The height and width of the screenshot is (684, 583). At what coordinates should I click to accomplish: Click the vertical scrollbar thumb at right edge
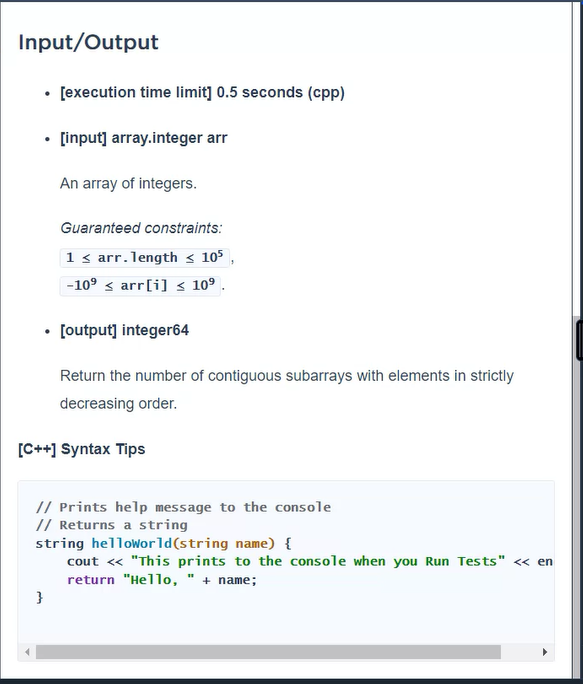click(580, 340)
